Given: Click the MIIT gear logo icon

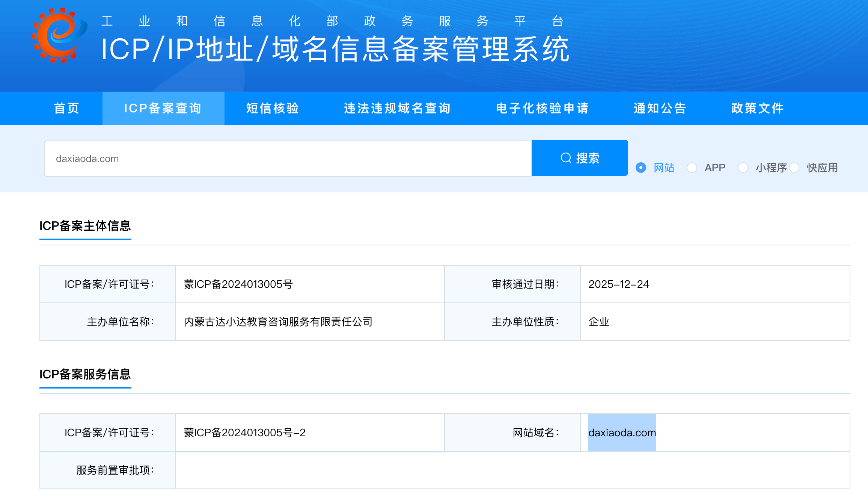Looking at the screenshot, I should (x=59, y=35).
